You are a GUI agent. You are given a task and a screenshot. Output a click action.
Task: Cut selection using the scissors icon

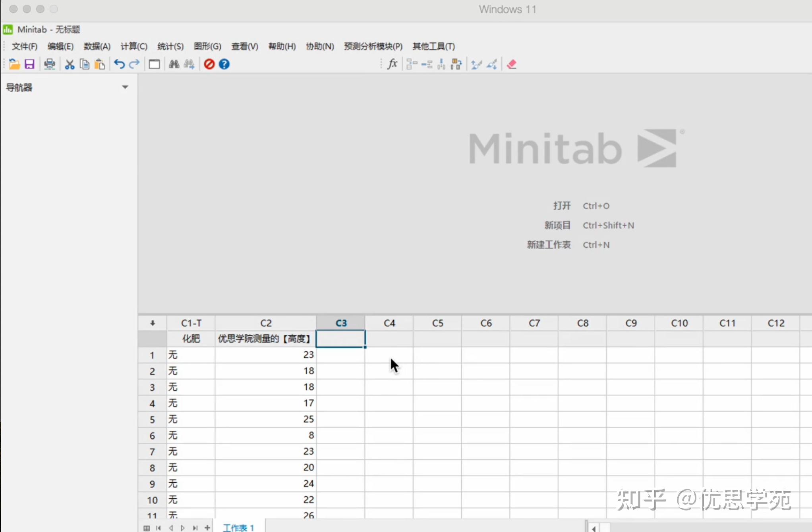click(x=69, y=64)
